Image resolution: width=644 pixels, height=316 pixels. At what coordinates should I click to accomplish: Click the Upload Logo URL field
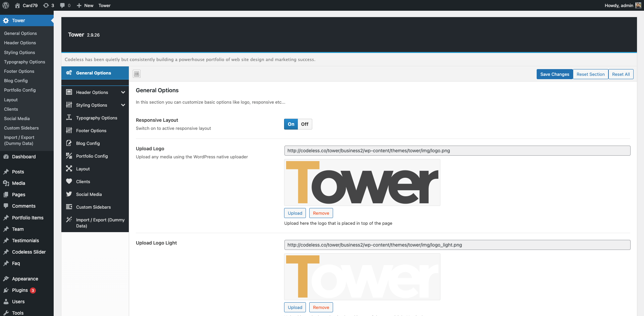click(457, 151)
